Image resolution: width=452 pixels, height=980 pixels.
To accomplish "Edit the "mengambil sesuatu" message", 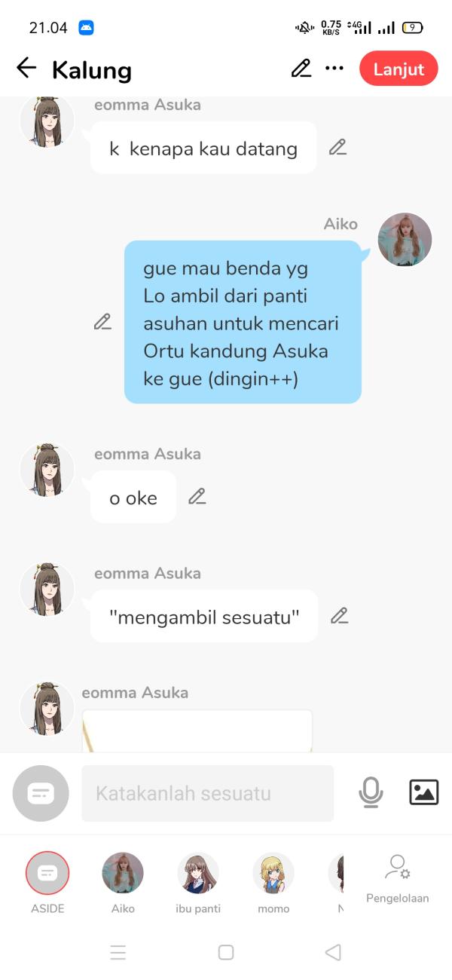I will coord(339,616).
